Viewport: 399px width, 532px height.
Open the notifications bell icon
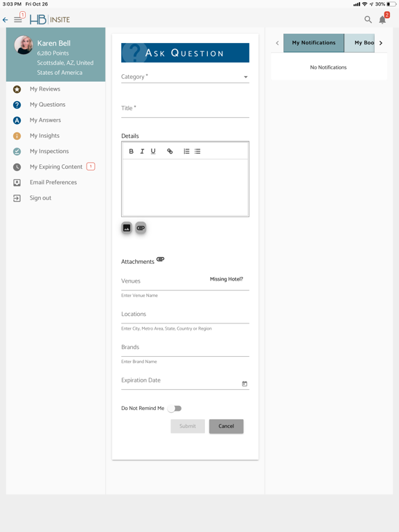tap(382, 19)
